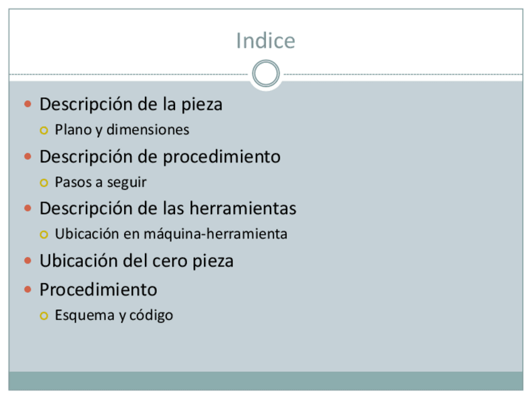Select the "Pasos a seguir" sub-item
Viewport: 532px width, 399px height.
point(100,183)
